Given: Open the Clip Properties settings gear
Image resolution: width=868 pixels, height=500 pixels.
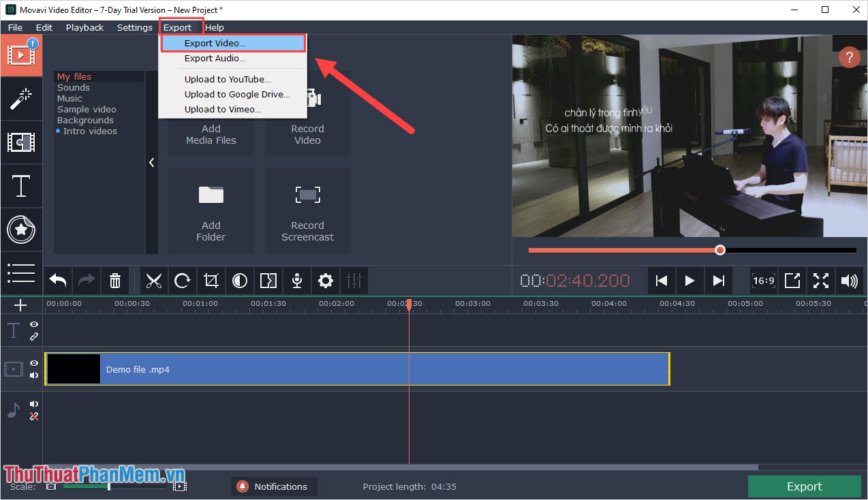Looking at the screenshot, I should tap(325, 281).
